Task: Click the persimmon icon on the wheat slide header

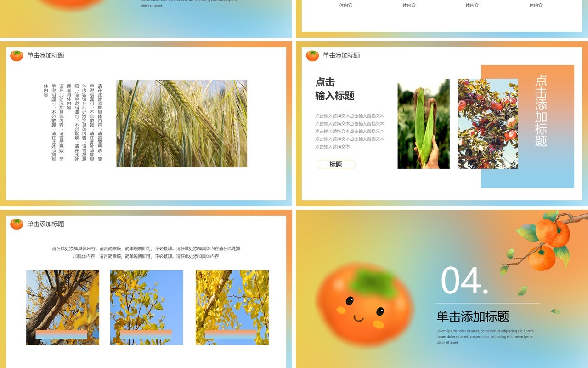Action: point(17,56)
